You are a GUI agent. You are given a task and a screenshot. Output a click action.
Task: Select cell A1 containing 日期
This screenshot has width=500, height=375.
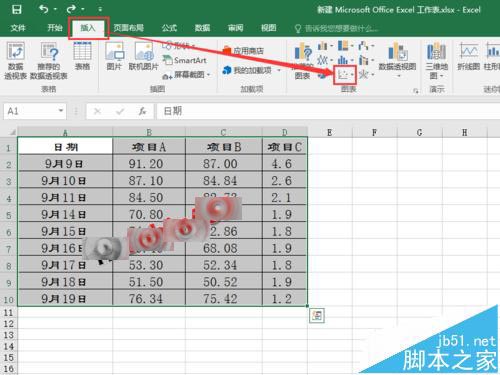(x=65, y=146)
